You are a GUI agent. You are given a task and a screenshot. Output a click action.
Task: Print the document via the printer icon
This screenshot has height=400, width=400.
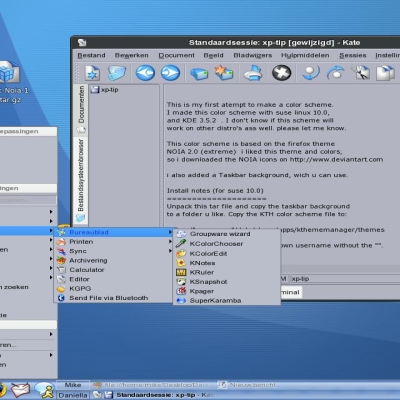253,73
